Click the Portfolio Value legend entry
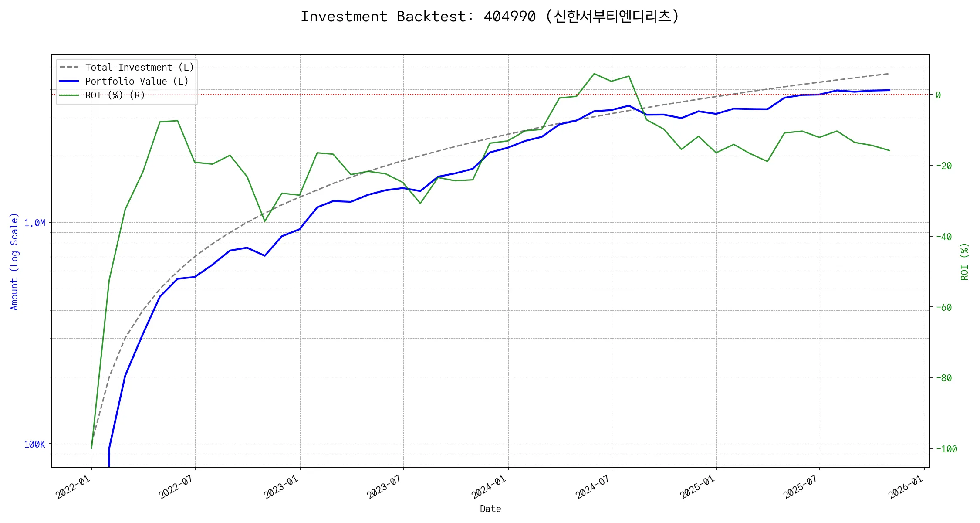 pos(137,82)
